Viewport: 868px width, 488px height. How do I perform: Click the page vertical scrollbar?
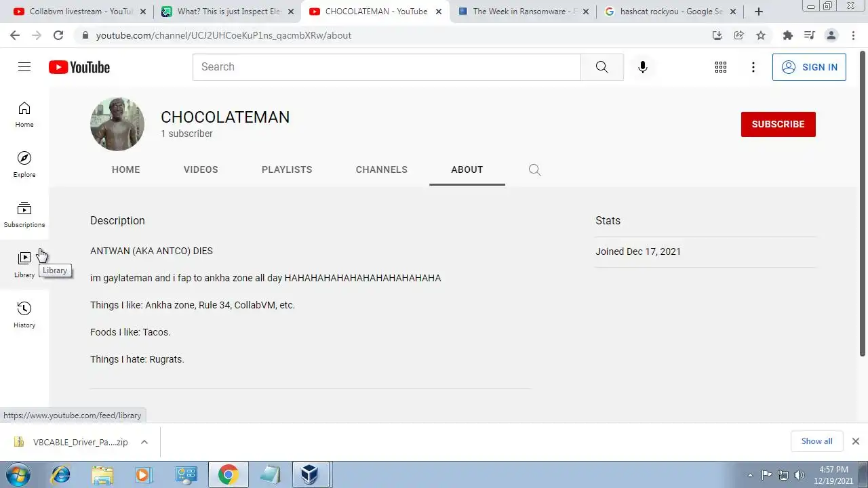tap(863, 203)
